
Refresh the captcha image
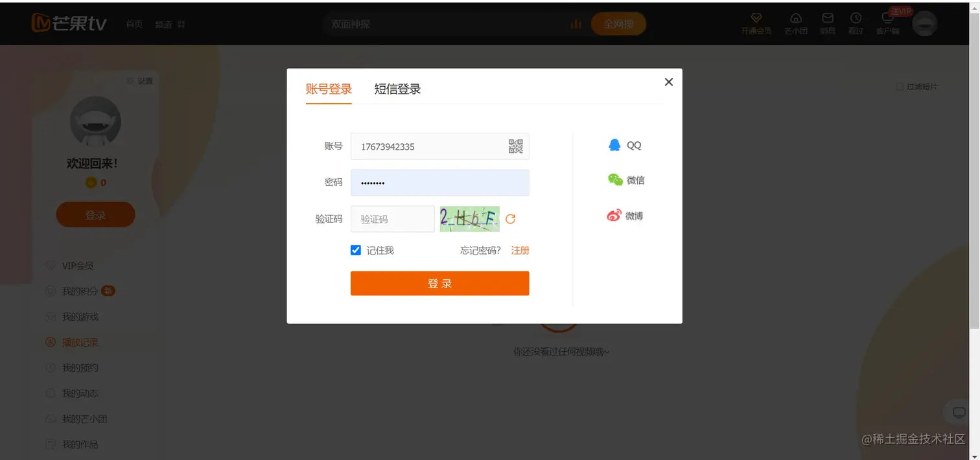pyautogui.click(x=511, y=219)
